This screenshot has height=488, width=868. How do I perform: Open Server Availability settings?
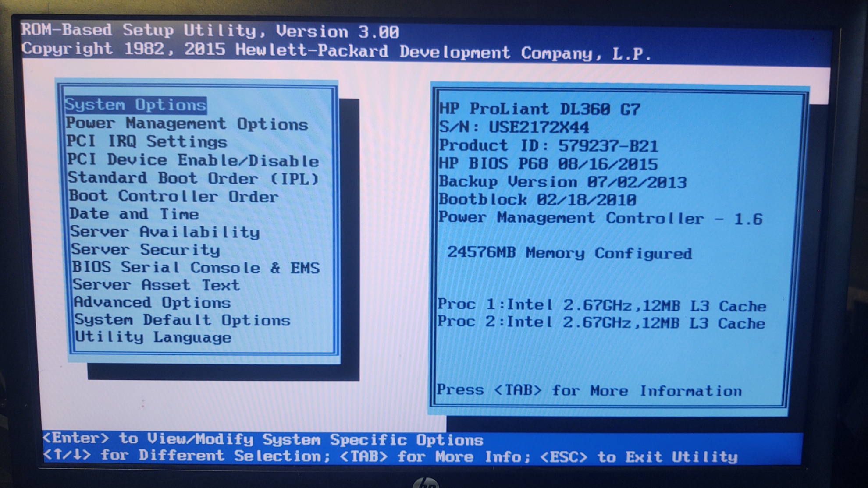coord(165,232)
